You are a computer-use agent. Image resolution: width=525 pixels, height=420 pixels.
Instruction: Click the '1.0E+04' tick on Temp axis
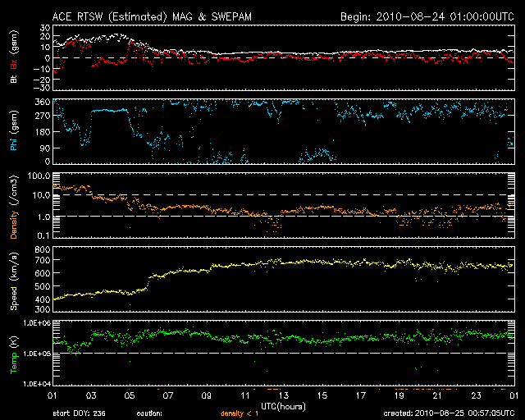(x=37, y=384)
